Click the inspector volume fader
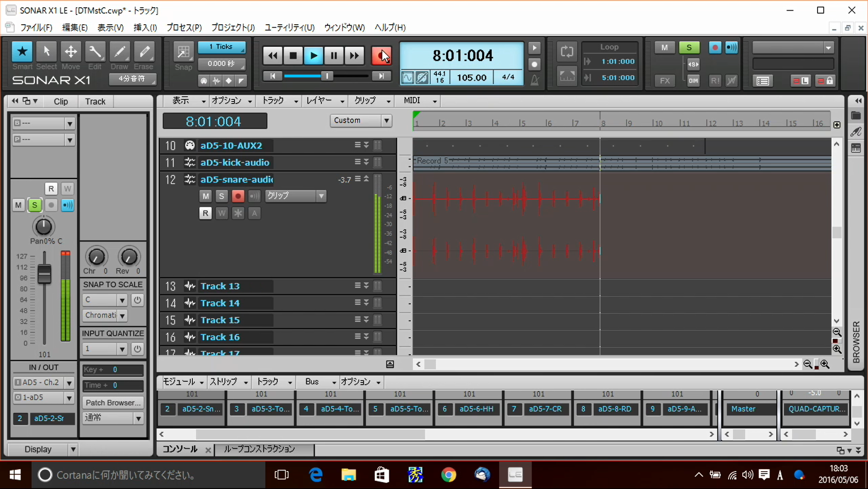This screenshot has height=489, width=868. click(x=44, y=275)
